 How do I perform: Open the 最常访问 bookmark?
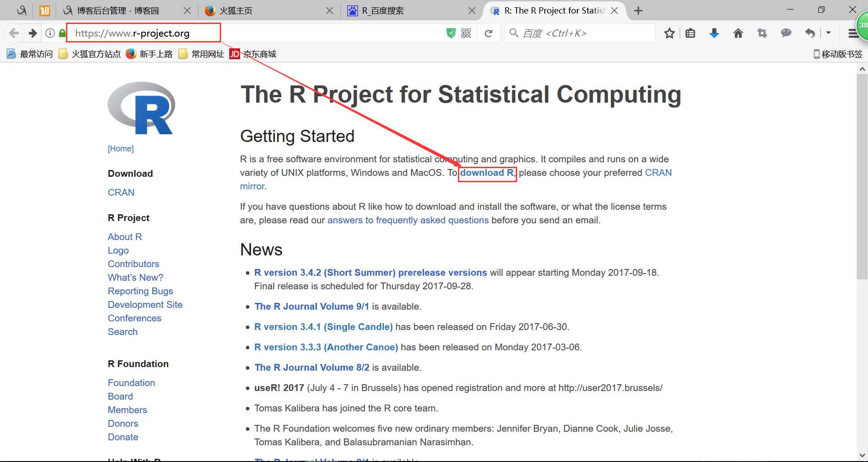(x=30, y=54)
